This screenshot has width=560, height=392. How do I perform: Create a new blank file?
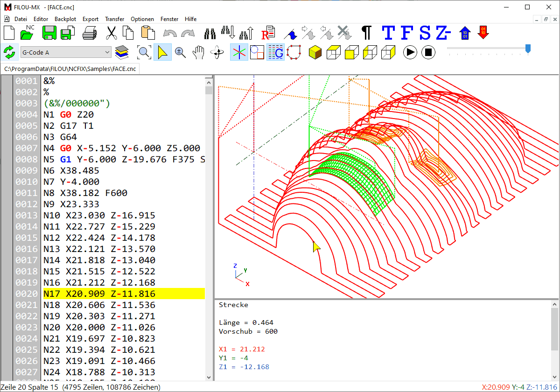pos(9,33)
